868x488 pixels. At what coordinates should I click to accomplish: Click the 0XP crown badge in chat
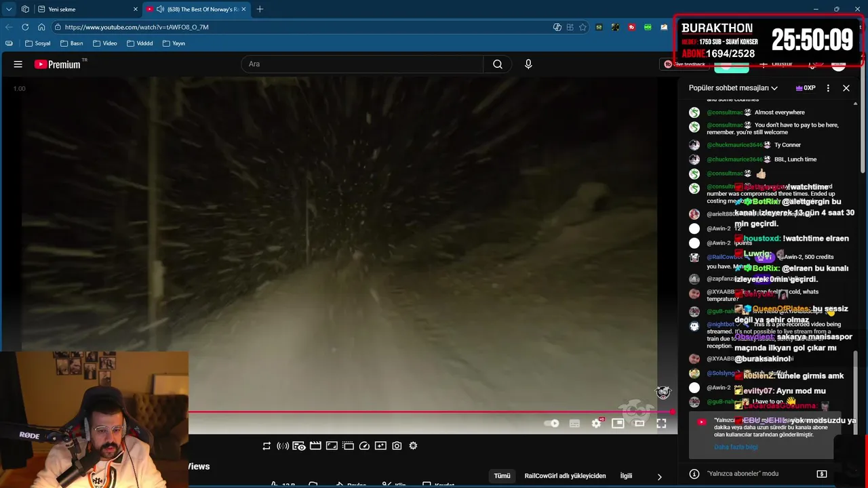click(x=805, y=88)
